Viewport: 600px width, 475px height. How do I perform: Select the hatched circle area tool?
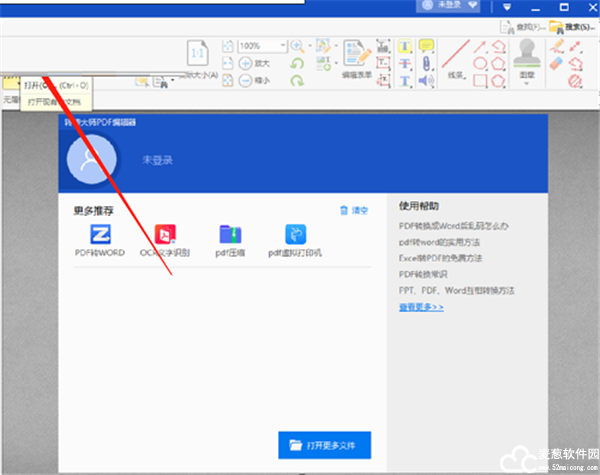pos(575,81)
